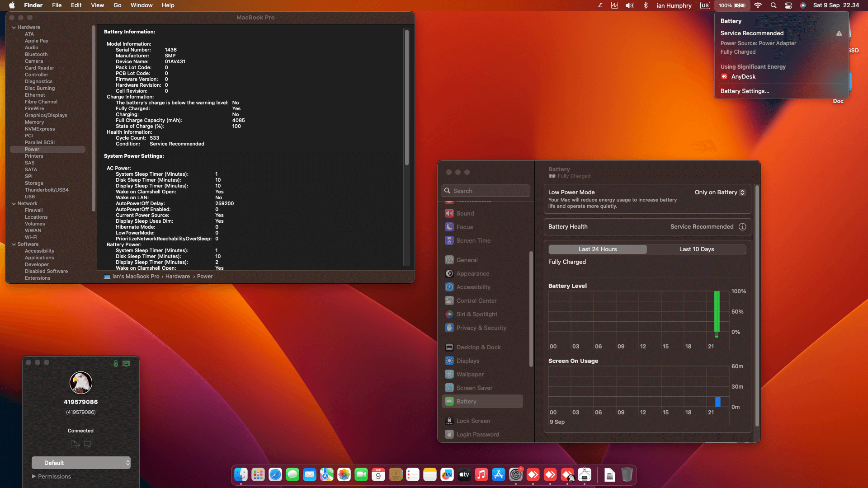Launch Safari from the Dock

click(275, 474)
